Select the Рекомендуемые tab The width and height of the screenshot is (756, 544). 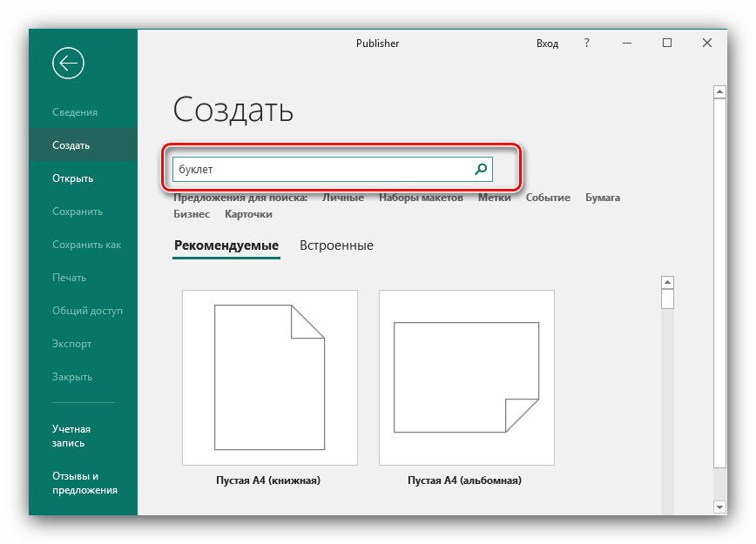coord(226,245)
